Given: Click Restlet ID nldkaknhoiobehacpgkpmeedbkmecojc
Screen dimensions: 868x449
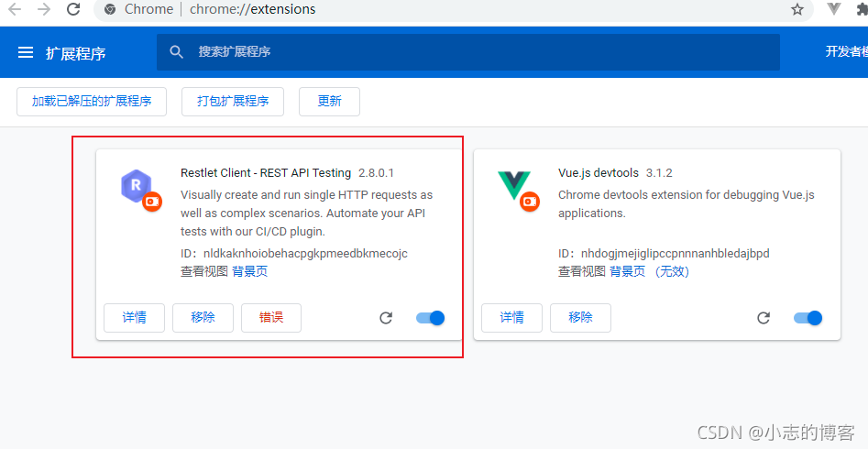Looking at the screenshot, I should (305, 254).
